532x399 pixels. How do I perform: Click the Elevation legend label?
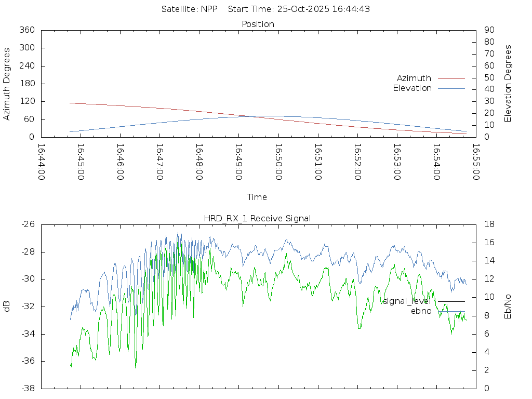pos(412,88)
